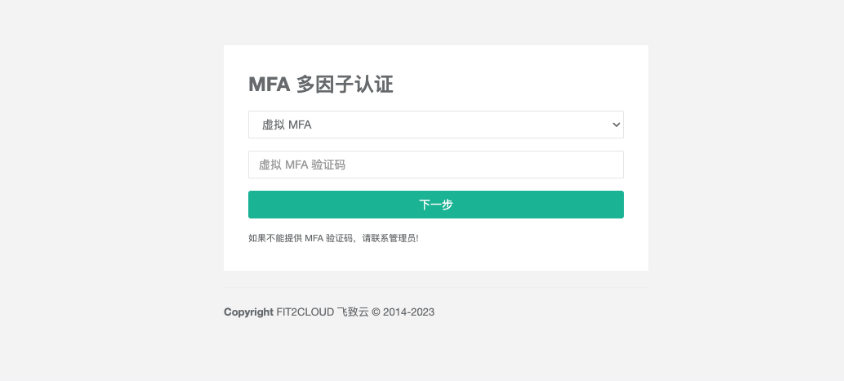Click the FIT2CLOUD 飞致云 footer text
Viewport: 844px width, 381px height.
pyautogui.click(x=322, y=312)
